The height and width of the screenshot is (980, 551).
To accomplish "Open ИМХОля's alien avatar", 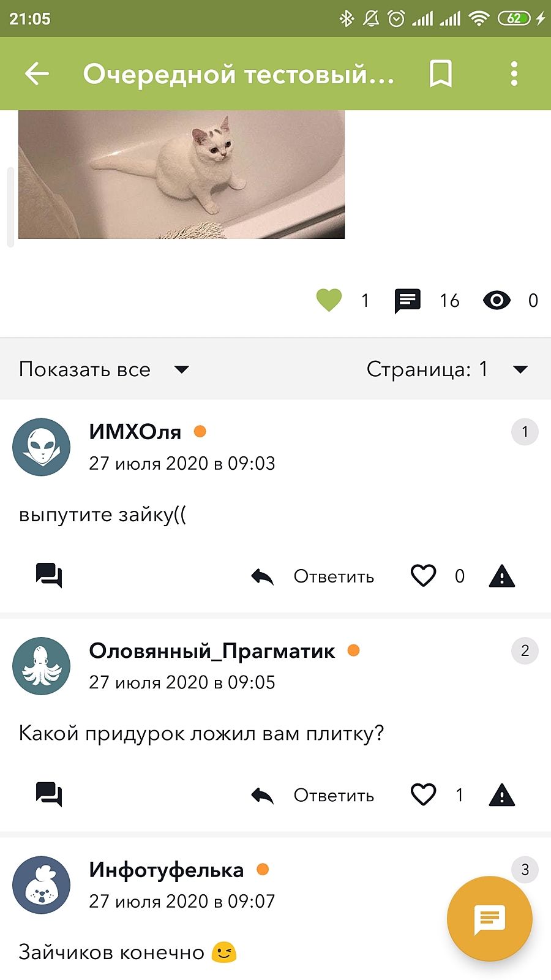I will [x=41, y=447].
